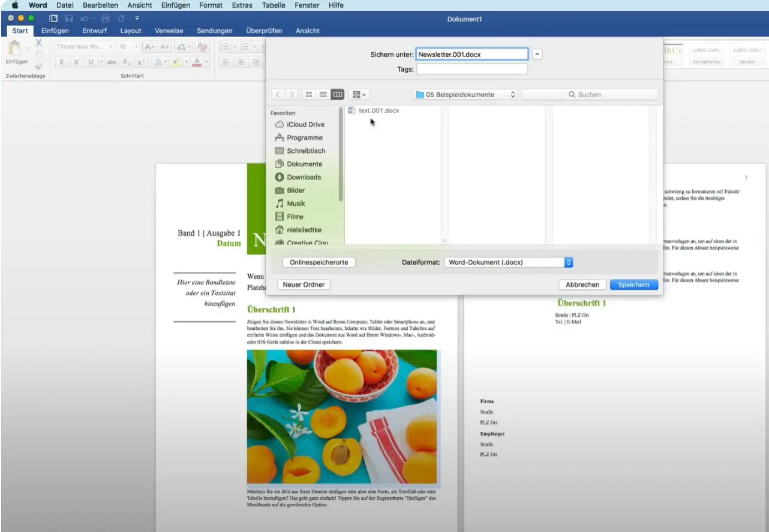The height and width of the screenshot is (532, 769).
Task: Click the back navigation arrow
Action: 278,95
